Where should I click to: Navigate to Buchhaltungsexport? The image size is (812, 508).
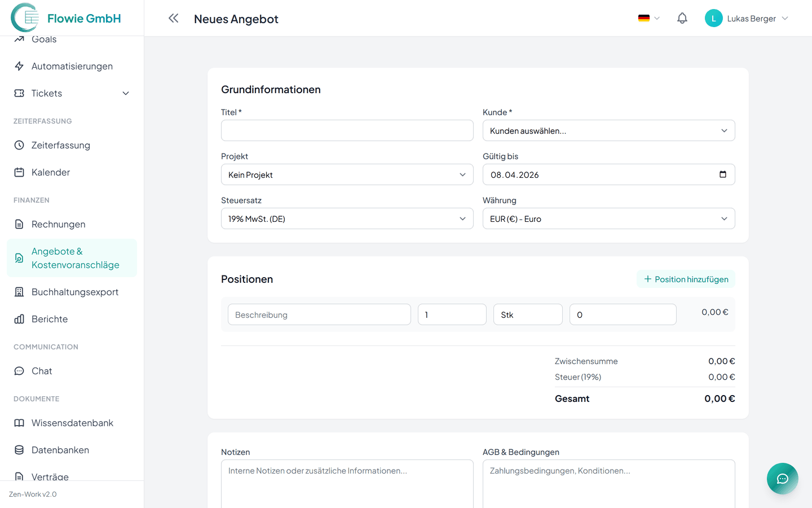click(74, 292)
